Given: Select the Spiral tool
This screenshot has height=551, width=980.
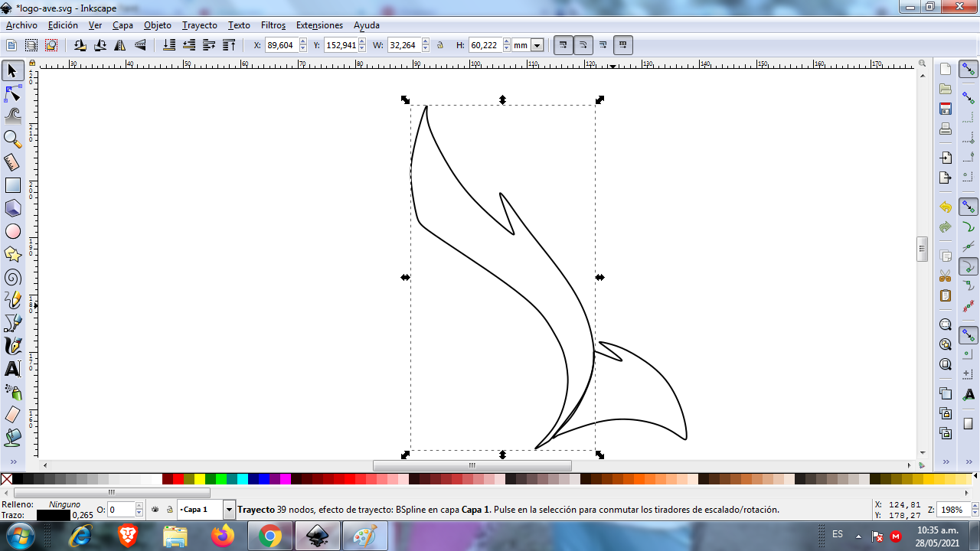Looking at the screenshot, I should click(12, 277).
